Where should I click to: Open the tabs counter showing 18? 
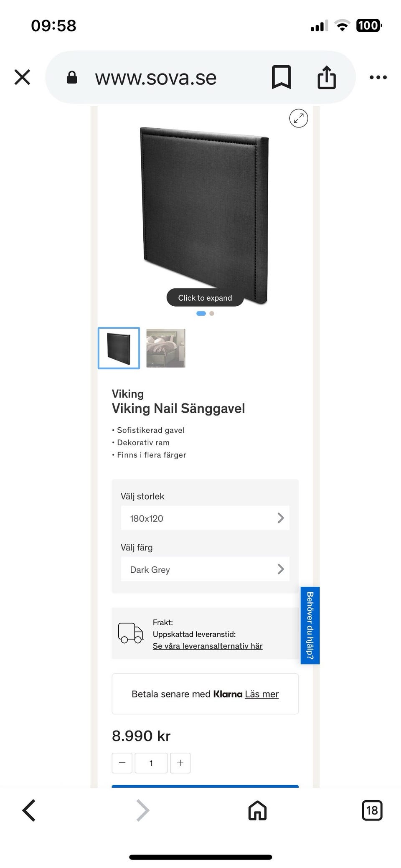click(372, 810)
